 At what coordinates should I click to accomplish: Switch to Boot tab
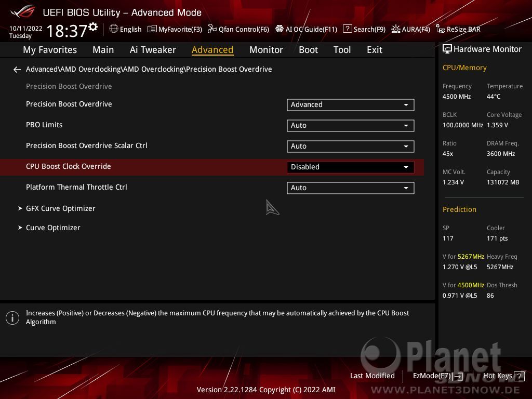pos(308,50)
